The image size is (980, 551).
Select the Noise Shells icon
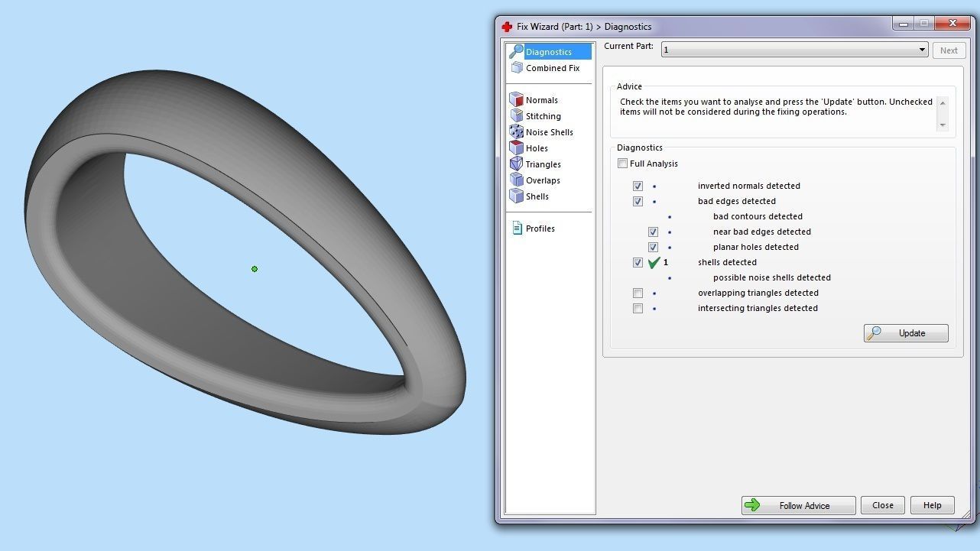click(x=516, y=131)
